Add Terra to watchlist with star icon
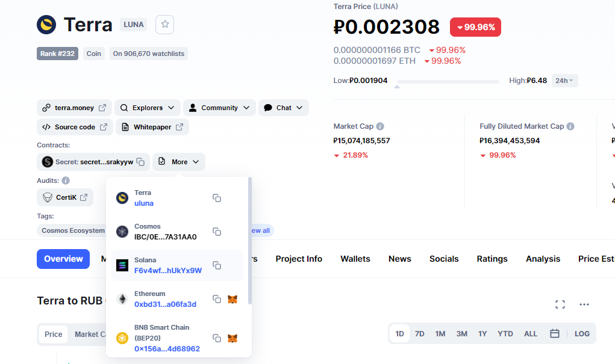This screenshot has height=364, width=615. [164, 24]
